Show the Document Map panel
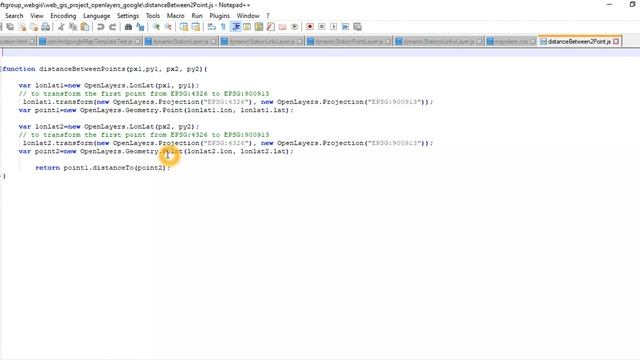 pos(259,27)
